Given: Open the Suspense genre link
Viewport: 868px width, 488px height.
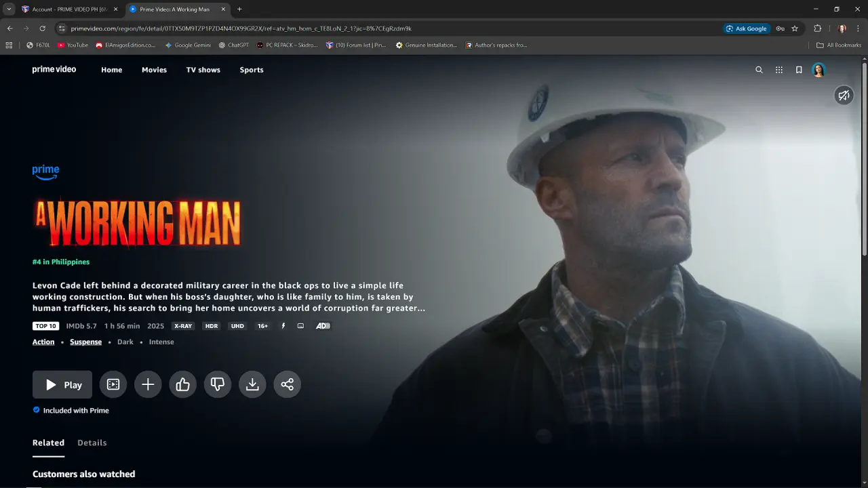Looking at the screenshot, I should pos(85,342).
